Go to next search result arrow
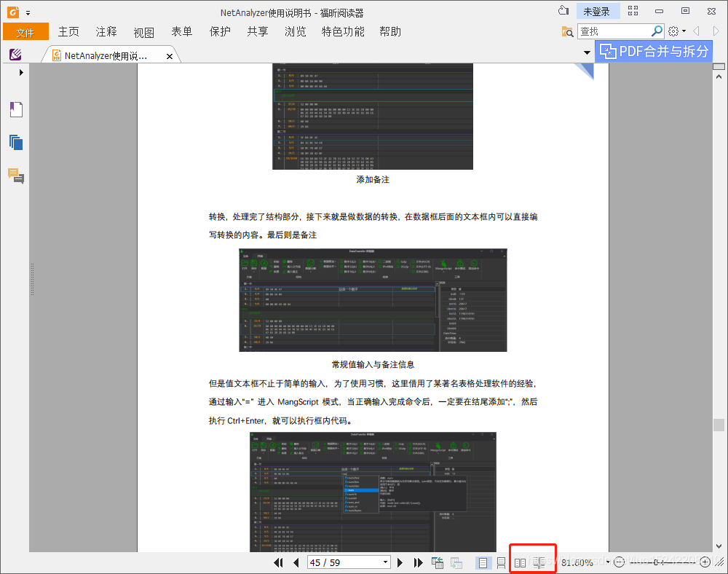The height and width of the screenshot is (574, 728). [x=716, y=31]
